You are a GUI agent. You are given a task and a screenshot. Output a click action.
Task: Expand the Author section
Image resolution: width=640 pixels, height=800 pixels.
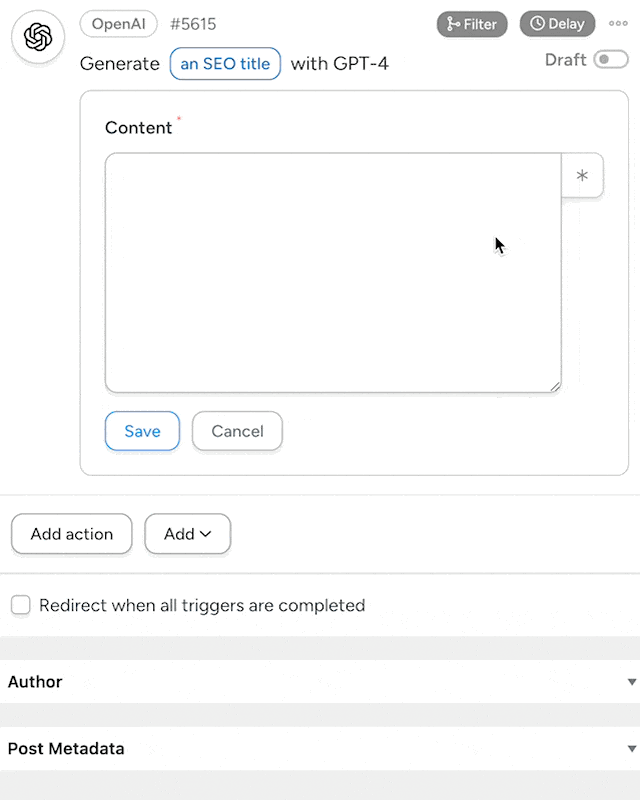pyautogui.click(x=35, y=681)
